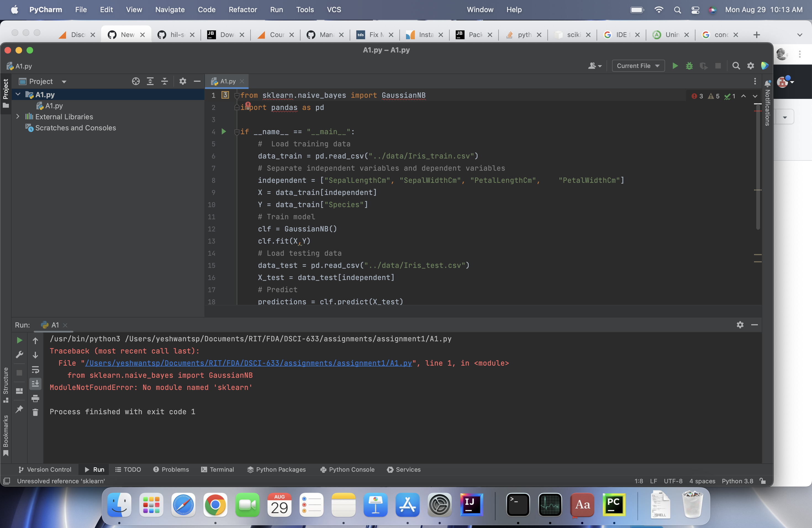Open IDE settings with the gear icon
The height and width of the screenshot is (528, 812).
[x=751, y=66]
